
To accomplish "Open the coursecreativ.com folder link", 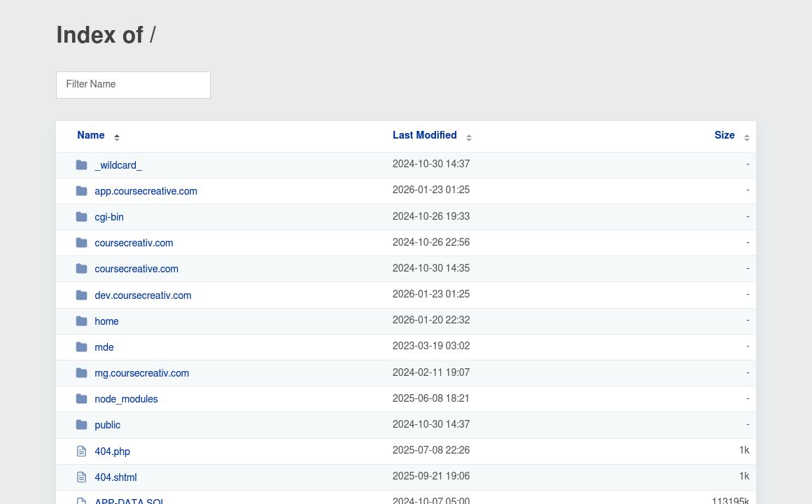I will point(134,243).
